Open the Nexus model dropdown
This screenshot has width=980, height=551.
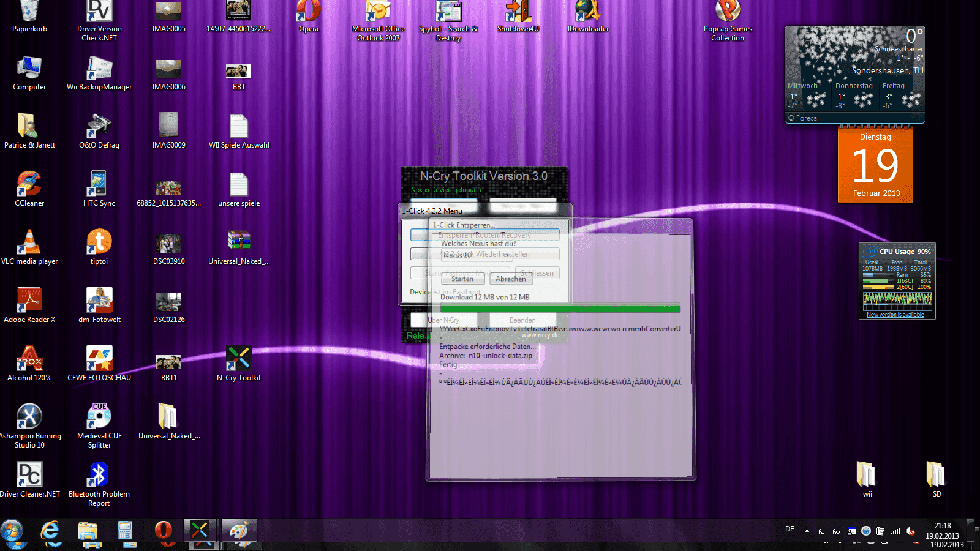477,255
